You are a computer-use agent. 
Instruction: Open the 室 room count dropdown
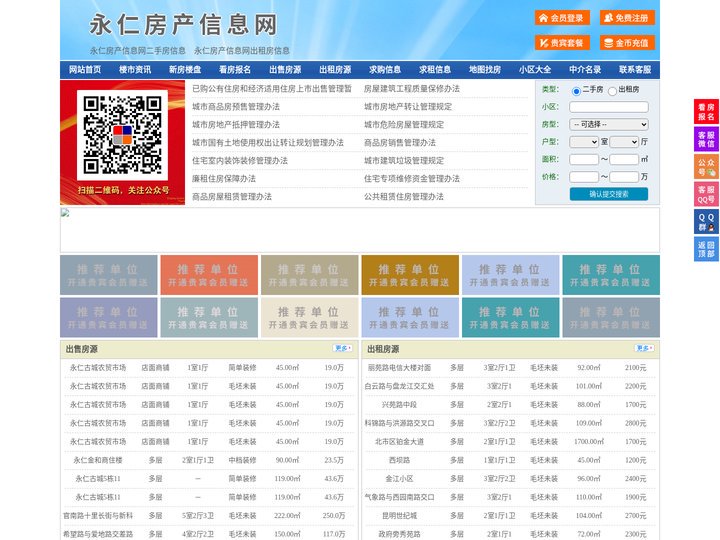point(584,142)
